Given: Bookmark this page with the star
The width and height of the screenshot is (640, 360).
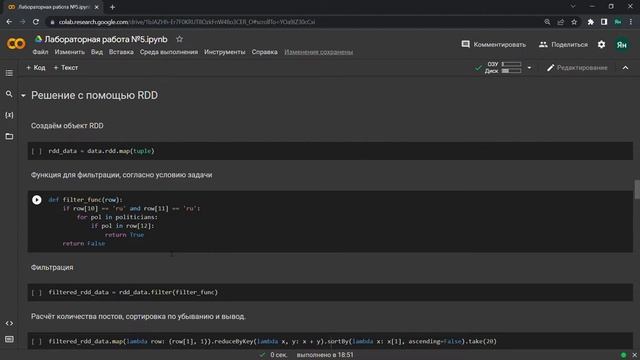Looking at the screenshot, I should 574,22.
